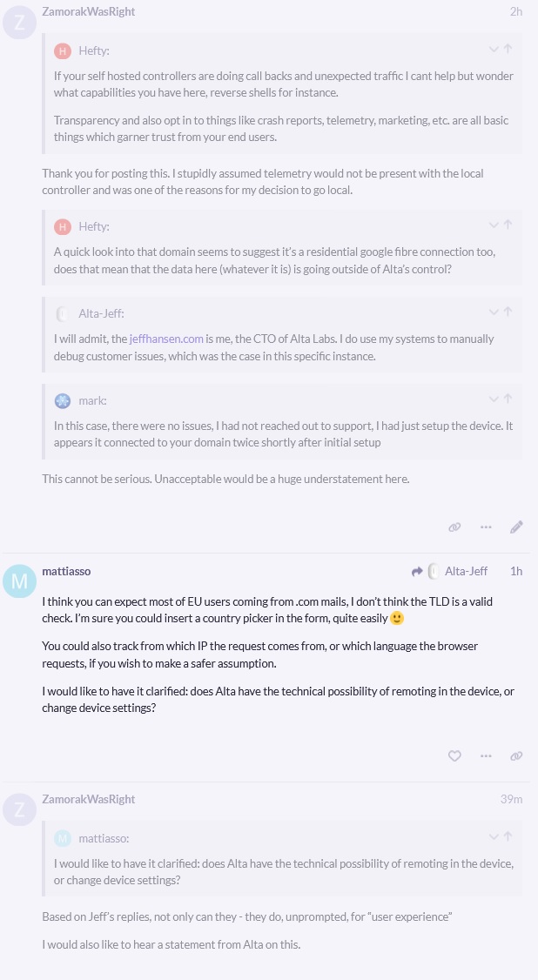Screen dimensions: 538x980
Task: Go to mattiasso's quoted post using up arrow
Action: click(x=508, y=837)
